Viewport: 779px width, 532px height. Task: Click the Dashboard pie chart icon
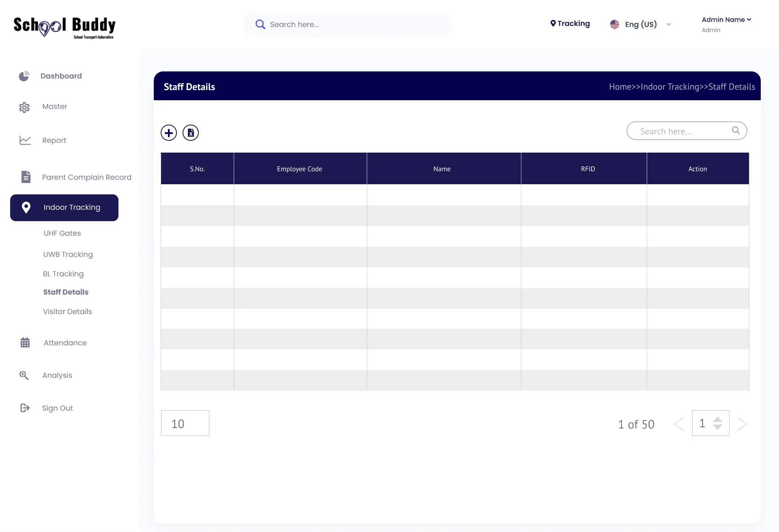[24, 76]
